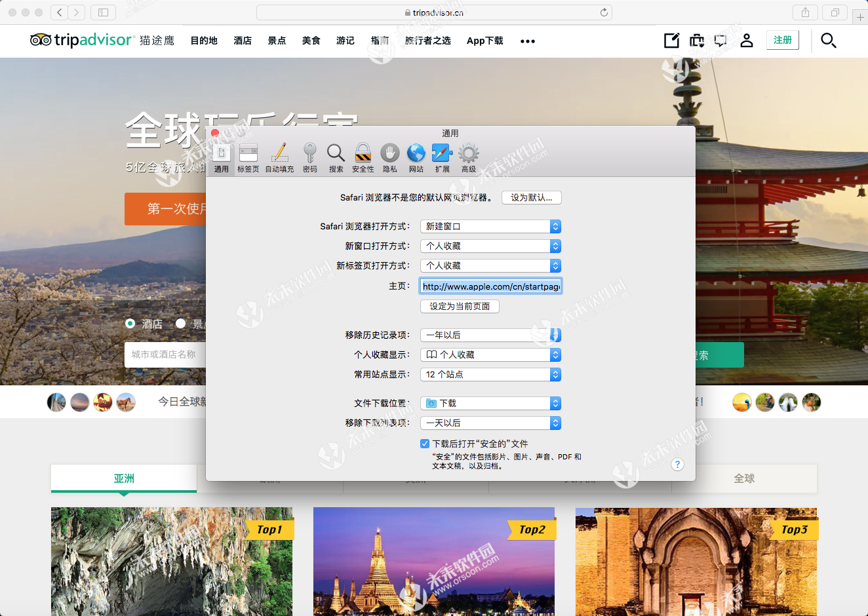Open the 旅行者之选 nav item

427,41
